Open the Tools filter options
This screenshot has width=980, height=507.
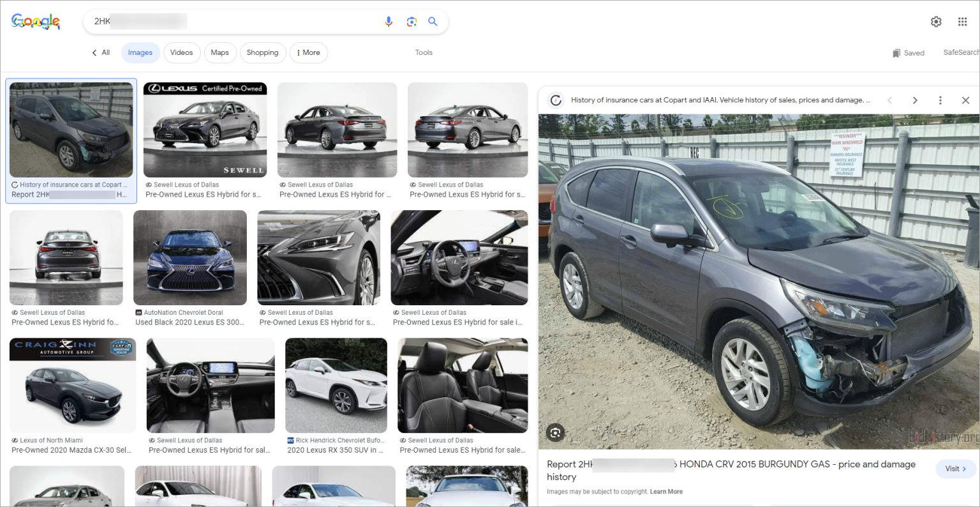tap(424, 52)
